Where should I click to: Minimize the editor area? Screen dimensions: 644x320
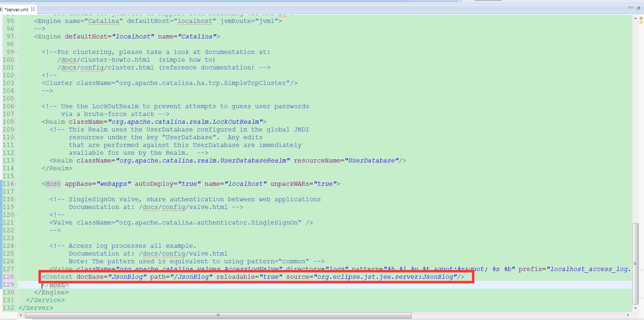[631, 7]
